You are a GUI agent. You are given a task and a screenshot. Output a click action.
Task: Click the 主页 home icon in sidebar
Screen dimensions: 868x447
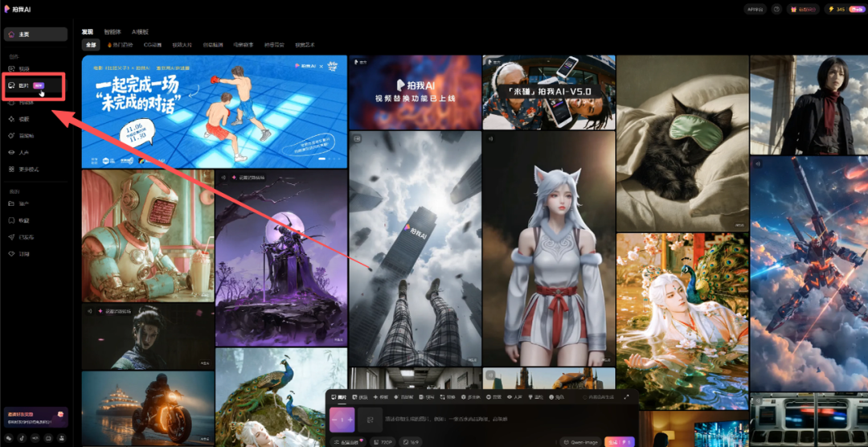click(x=10, y=34)
